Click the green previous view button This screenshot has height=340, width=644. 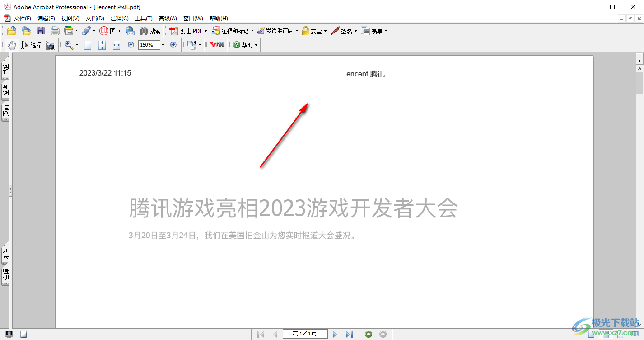(369, 334)
